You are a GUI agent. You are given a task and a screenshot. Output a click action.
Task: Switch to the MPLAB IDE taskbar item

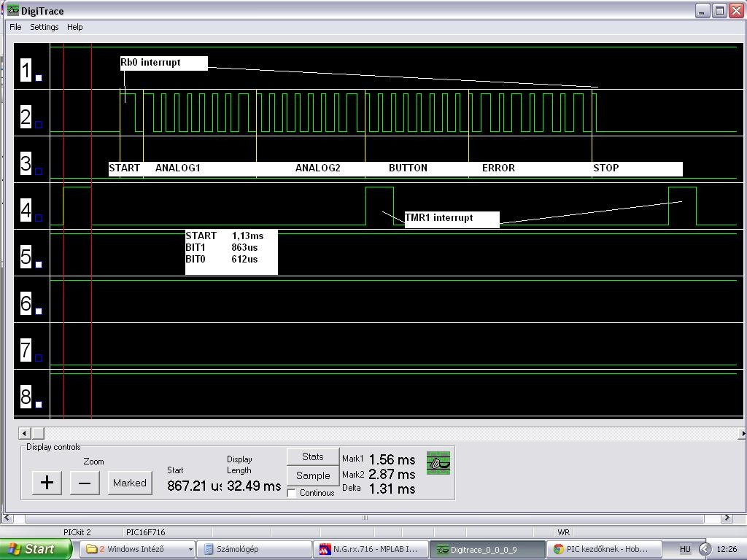(x=371, y=549)
